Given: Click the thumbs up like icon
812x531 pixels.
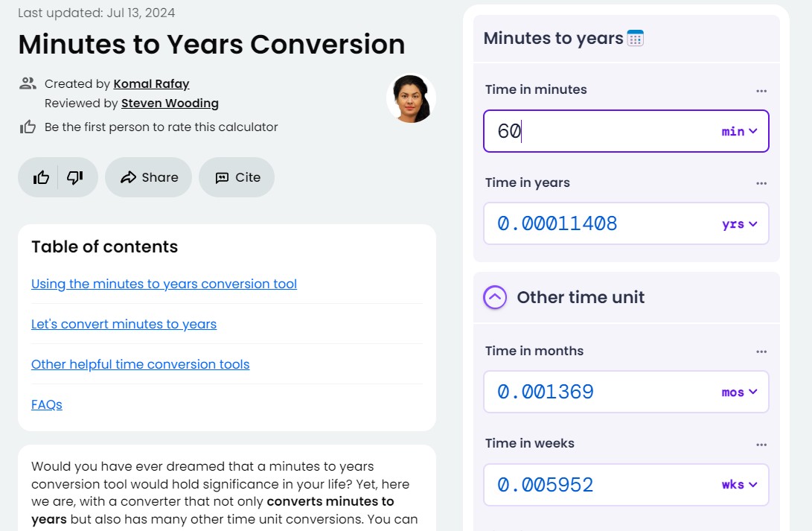Looking at the screenshot, I should click(41, 178).
